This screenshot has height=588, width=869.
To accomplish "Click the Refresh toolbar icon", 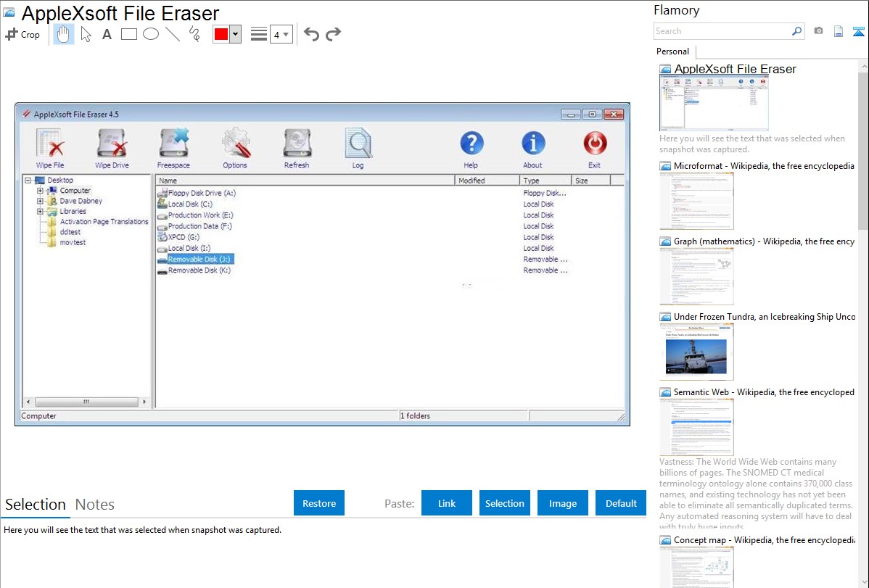I will [x=297, y=148].
